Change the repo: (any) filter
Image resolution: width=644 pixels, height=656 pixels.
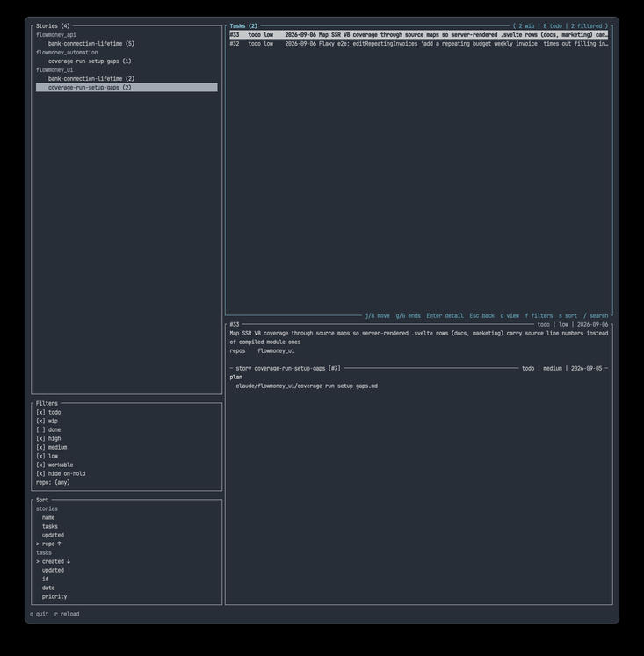click(x=53, y=482)
